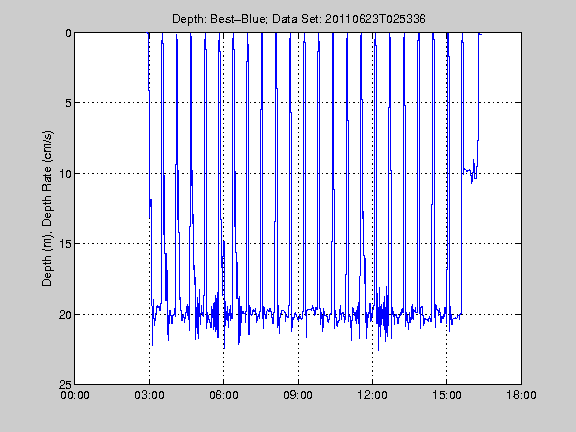This screenshot has width=576, height=432.
Task: Click the y-axis tick label 25
Action: 65,385
